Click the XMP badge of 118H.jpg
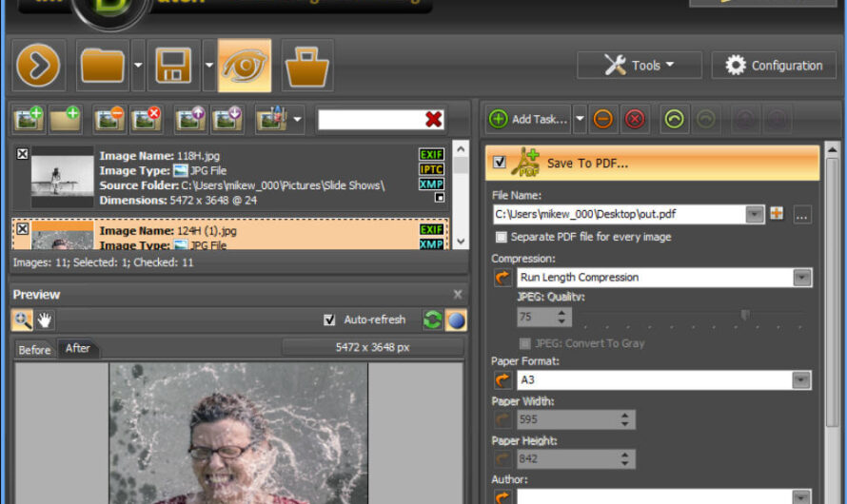Image resolution: width=847 pixels, height=504 pixels. (x=432, y=184)
